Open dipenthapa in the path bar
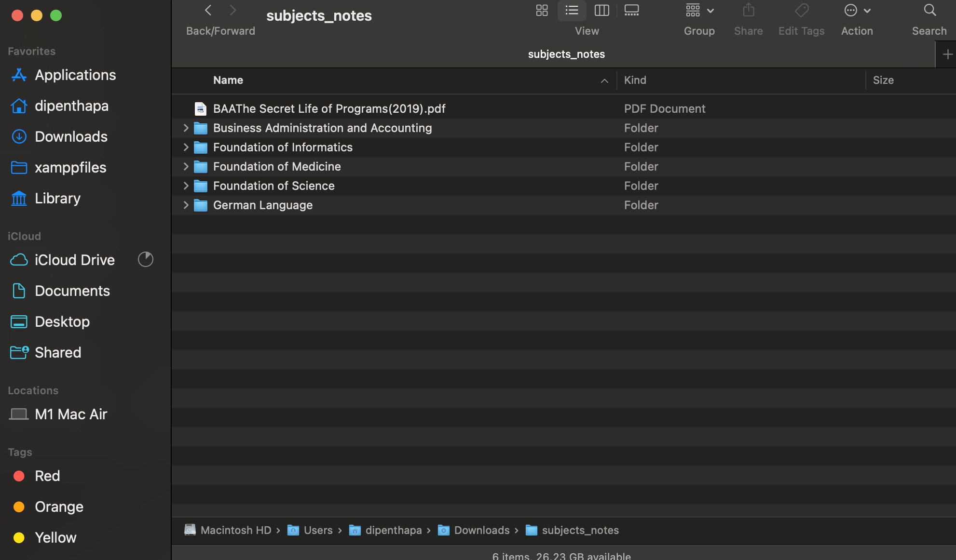 394,530
